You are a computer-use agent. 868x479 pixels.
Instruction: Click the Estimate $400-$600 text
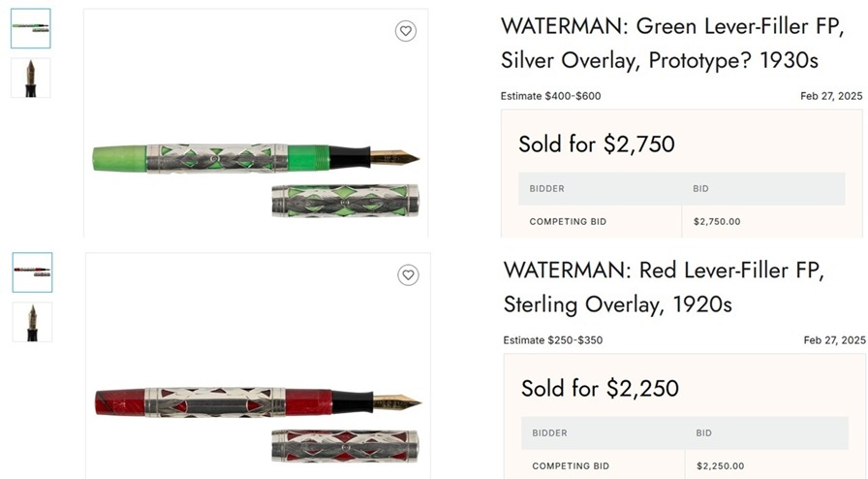(x=550, y=96)
